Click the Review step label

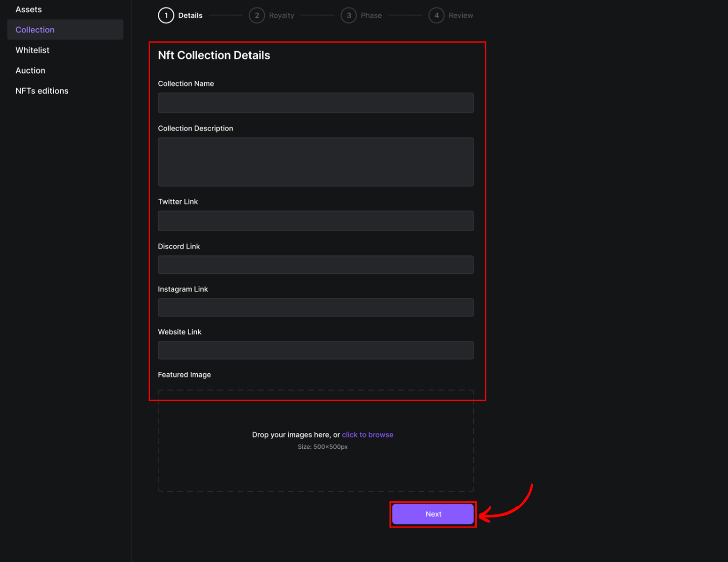click(461, 16)
